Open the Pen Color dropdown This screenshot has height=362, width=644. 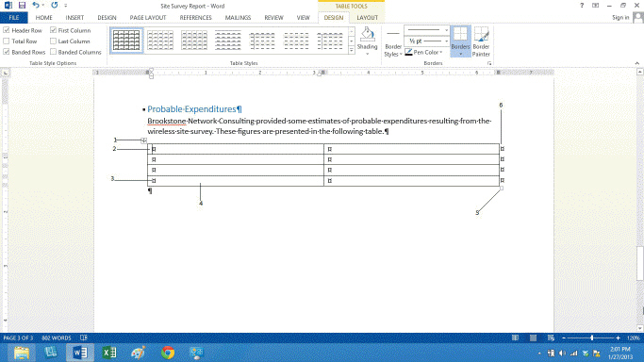coord(424,52)
